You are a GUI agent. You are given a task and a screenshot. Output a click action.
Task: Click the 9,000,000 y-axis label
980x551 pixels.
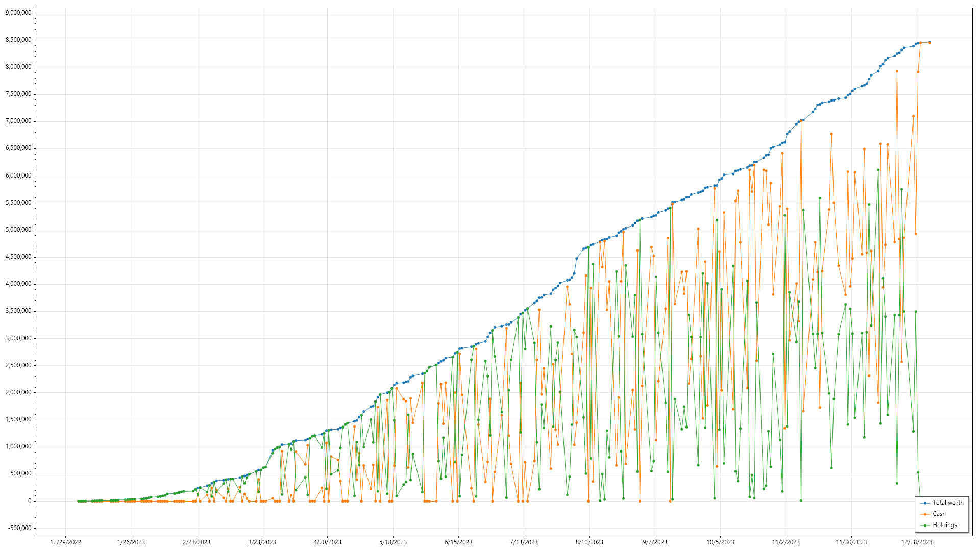[18, 13]
